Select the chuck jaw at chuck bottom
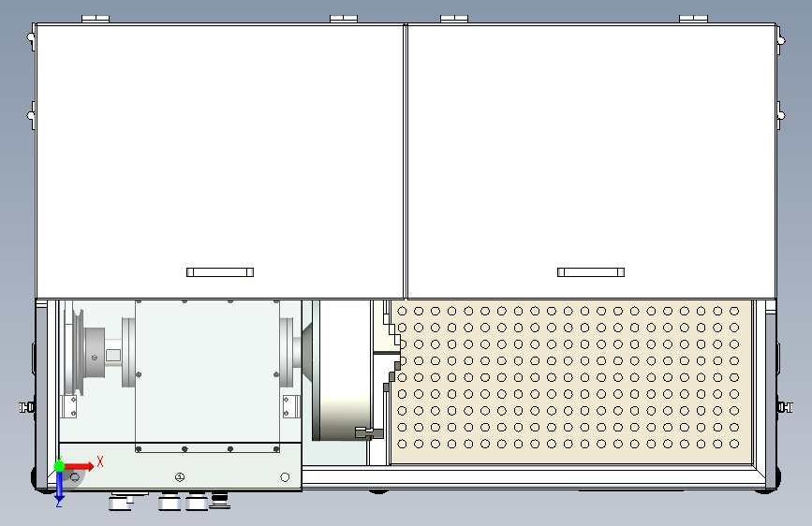The height and width of the screenshot is (526, 812). point(369,432)
